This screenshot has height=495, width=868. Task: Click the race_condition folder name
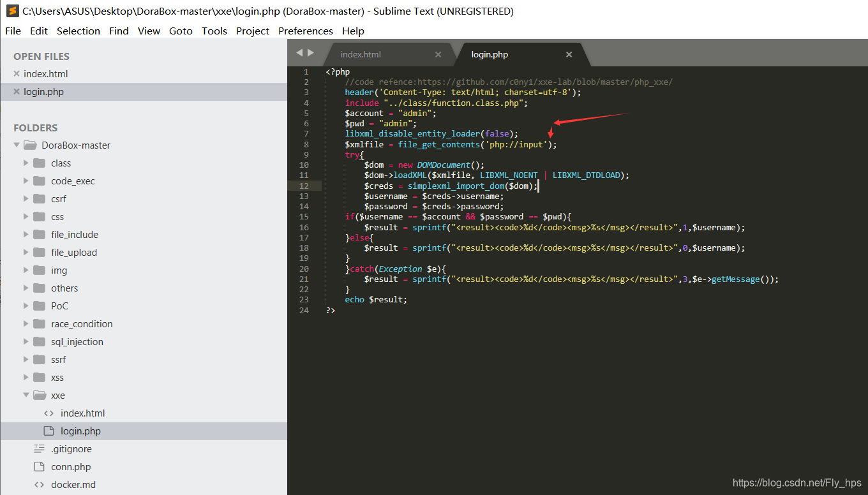[x=82, y=324]
